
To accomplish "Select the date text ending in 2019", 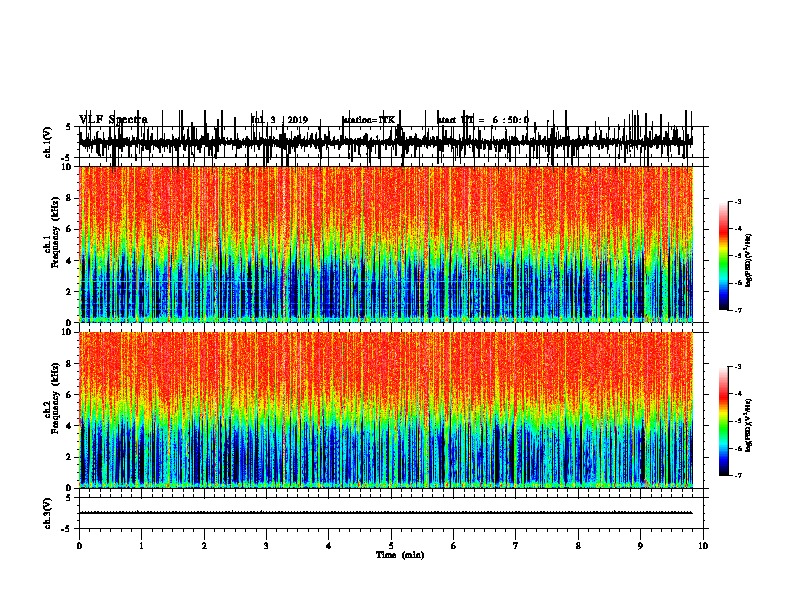I will tap(280, 120).
